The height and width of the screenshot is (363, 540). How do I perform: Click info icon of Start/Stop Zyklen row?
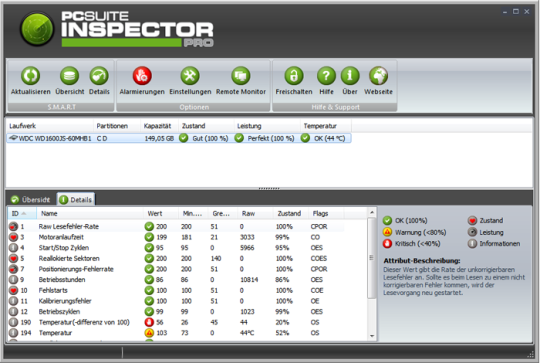coord(13,248)
